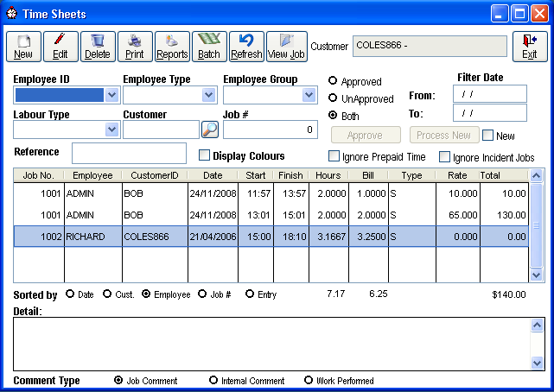The height and width of the screenshot is (392, 554).
Task: Enable the Display Colours checkbox
Action: point(205,155)
